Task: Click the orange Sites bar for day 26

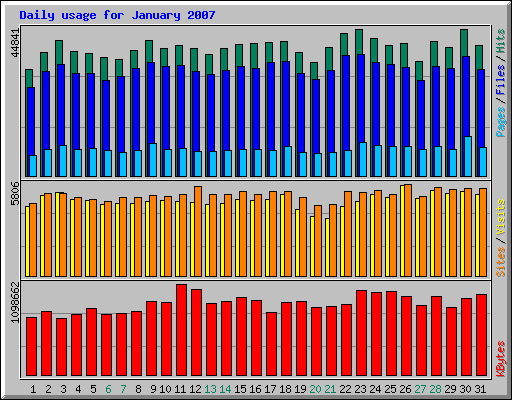Action: 408,230
